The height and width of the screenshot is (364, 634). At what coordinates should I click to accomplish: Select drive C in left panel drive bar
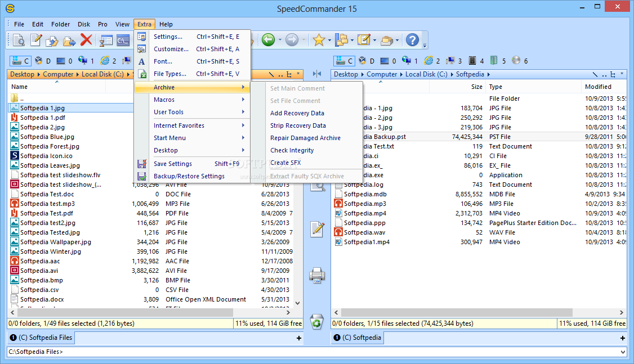tap(20, 61)
